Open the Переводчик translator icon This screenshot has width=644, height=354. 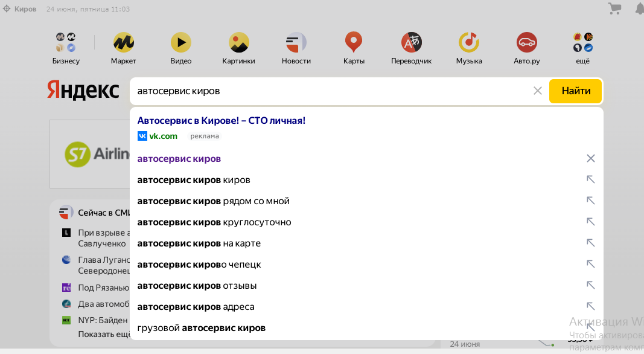[x=412, y=42]
